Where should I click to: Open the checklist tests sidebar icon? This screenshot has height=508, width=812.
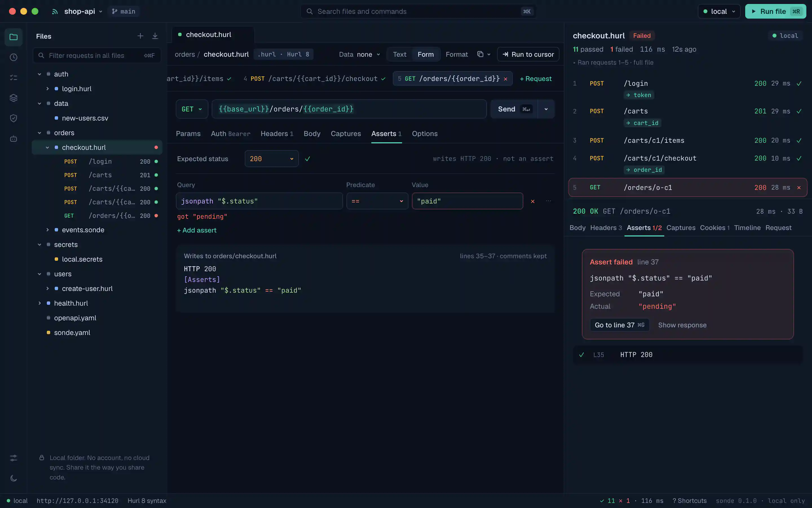pyautogui.click(x=14, y=78)
